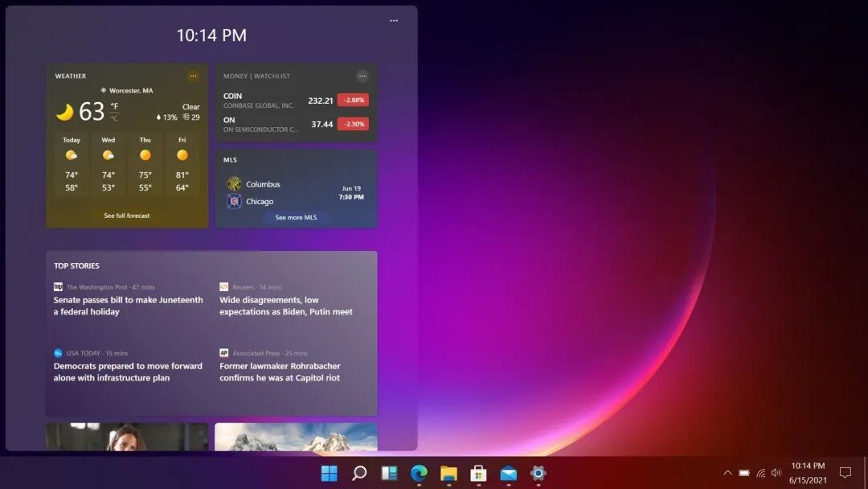The height and width of the screenshot is (489, 868).
Task: Open Wed forecast column
Action: pos(108,165)
